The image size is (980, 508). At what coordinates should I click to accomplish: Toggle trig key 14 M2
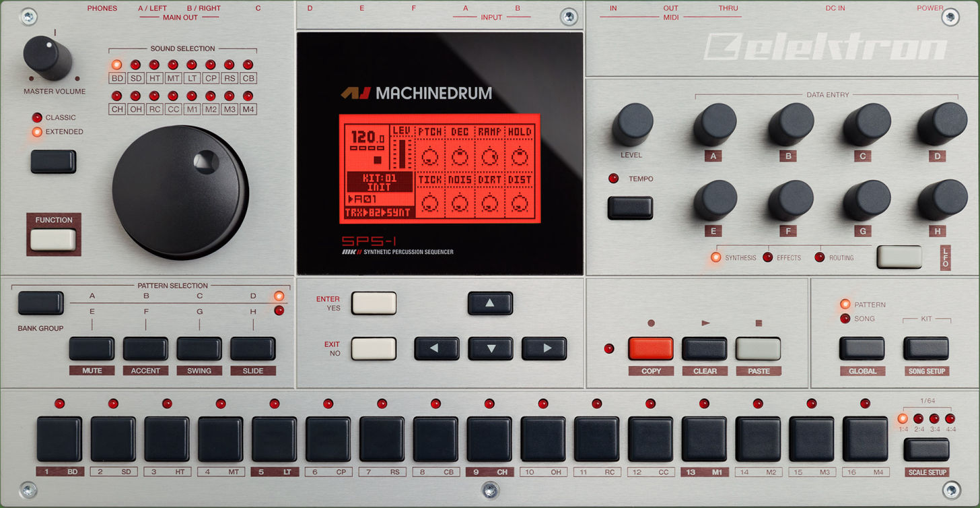pyautogui.click(x=758, y=439)
